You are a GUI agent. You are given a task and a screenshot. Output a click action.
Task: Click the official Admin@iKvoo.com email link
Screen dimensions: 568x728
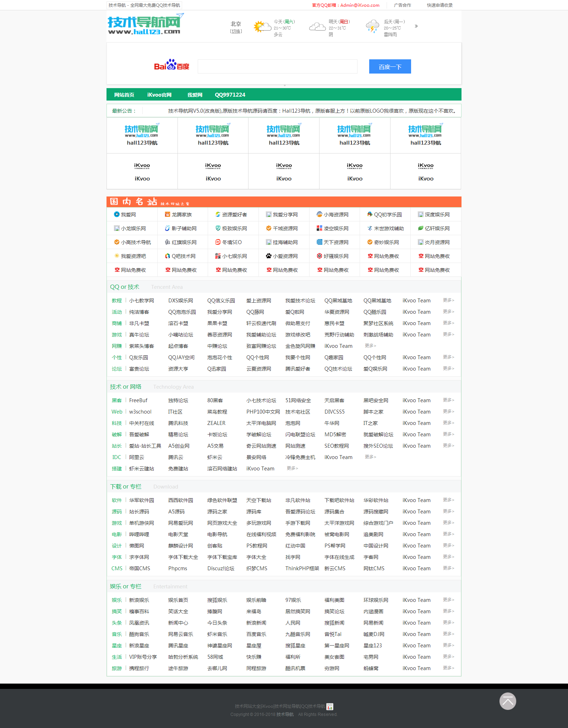(x=345, y=5)
